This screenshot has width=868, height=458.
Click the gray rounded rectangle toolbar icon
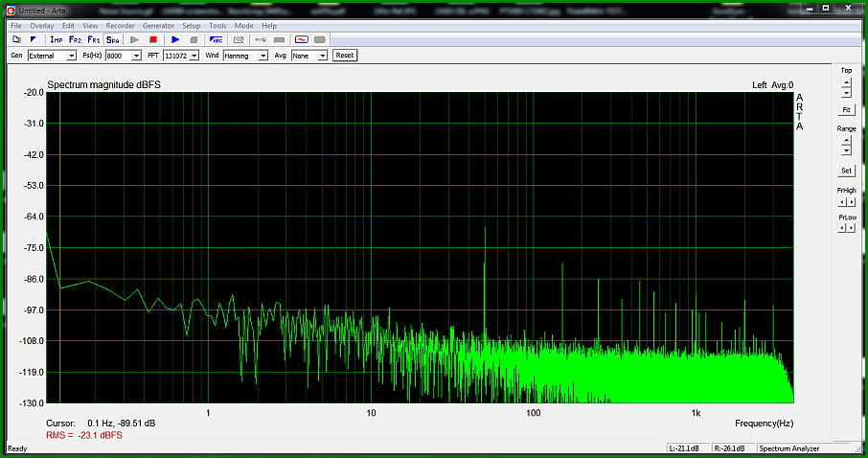pyautogui.click(x=319, y=39)
